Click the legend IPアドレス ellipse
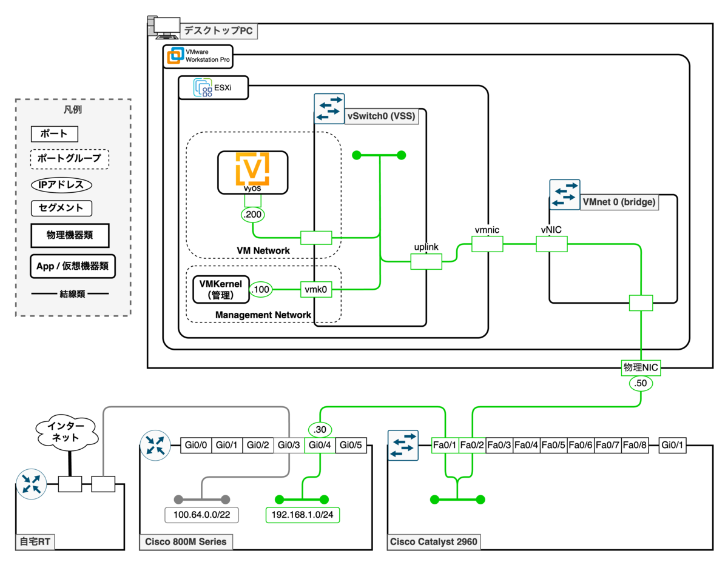The width and height of the screenshot is (728, 565). pos(61,184)
